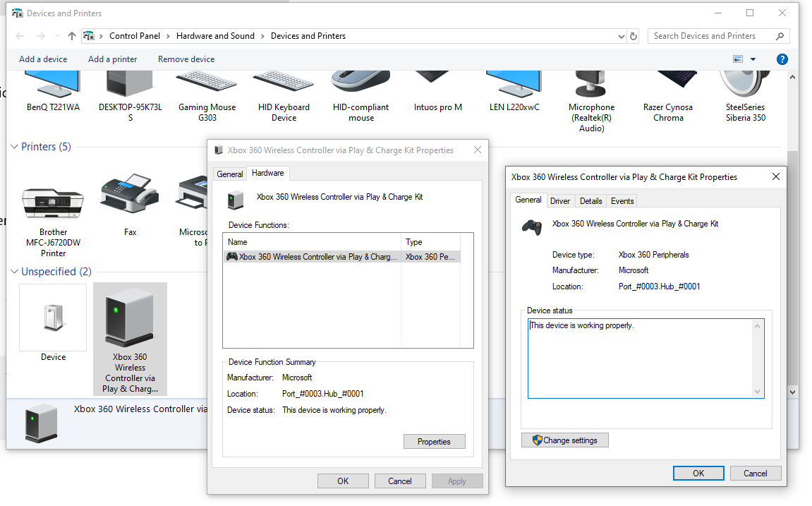Select the Hardware tab
This screenshot has width=812, height=506.
tap(268, 173)
